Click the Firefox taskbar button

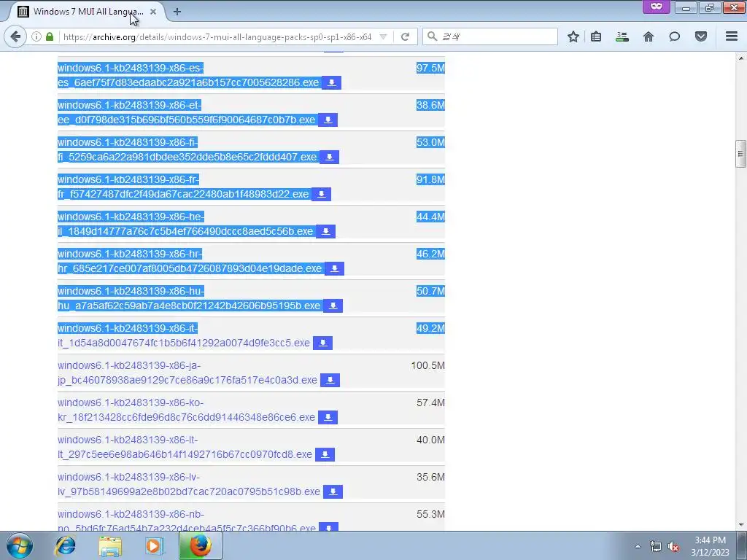click(x=200, y=545)
